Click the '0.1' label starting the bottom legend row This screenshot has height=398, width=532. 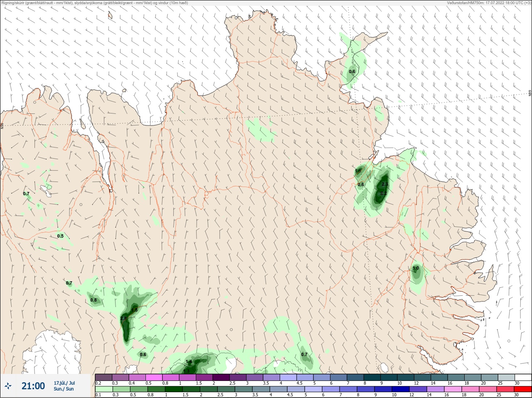coord(98,395)
